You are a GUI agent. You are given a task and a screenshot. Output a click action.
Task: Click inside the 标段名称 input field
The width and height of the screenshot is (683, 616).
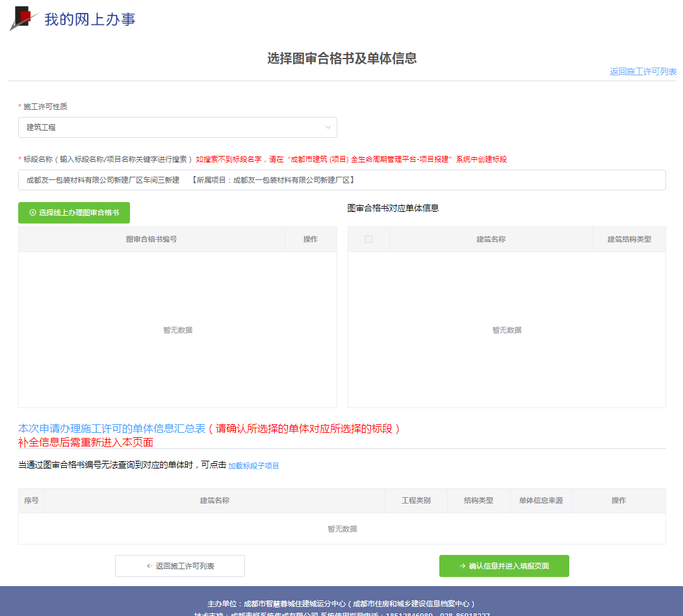342,179
